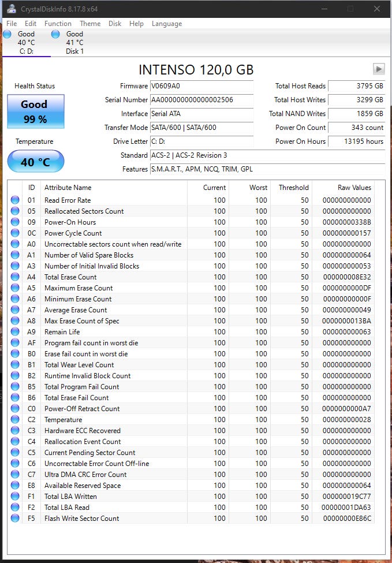This screenshot has width=392, height=563.
Task: Click the 40 °C temperature button
Action: coord(36,161)
